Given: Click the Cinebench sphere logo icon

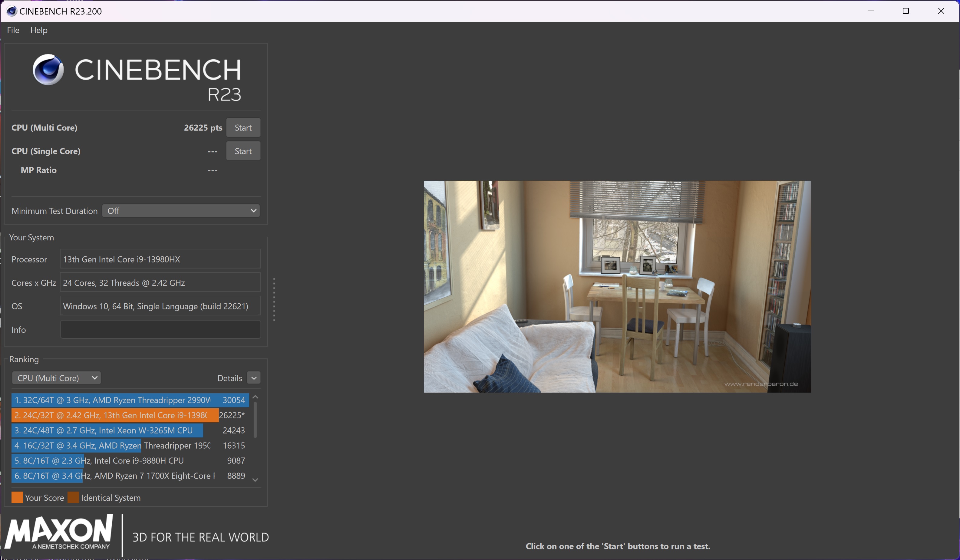Looking at the screenshot, I should point(48,70).
